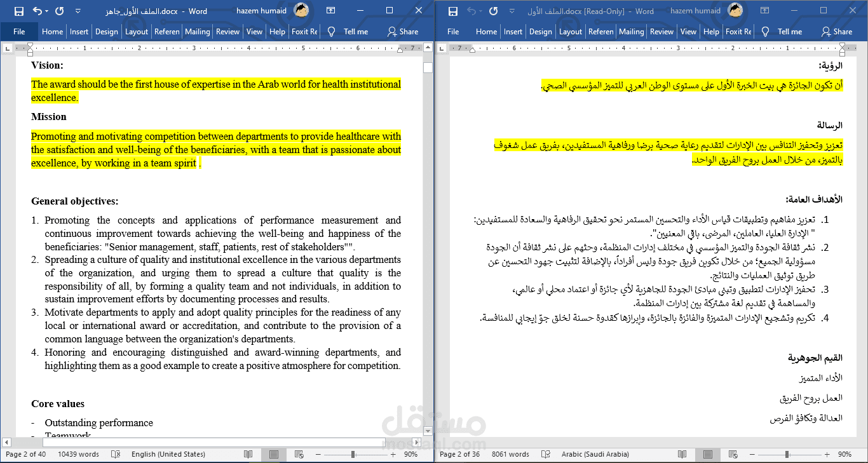868x463 pixels.
Task: Click zoom slider handle in left window
Action: tap(353, 454)
